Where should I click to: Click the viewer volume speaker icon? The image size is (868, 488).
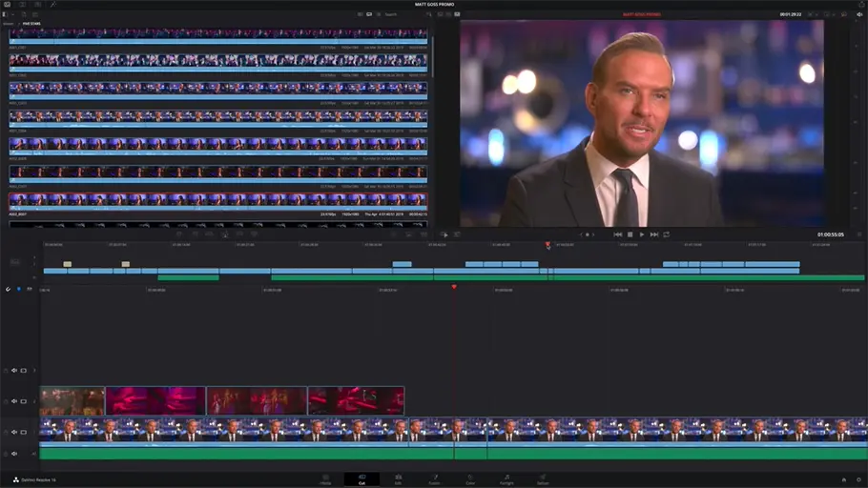click(859, 14)
